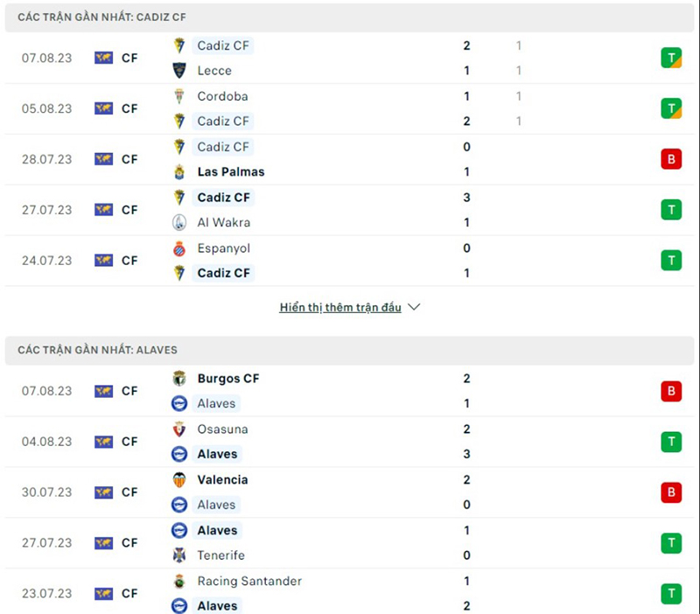Select the Osasuna team crest

179,429
